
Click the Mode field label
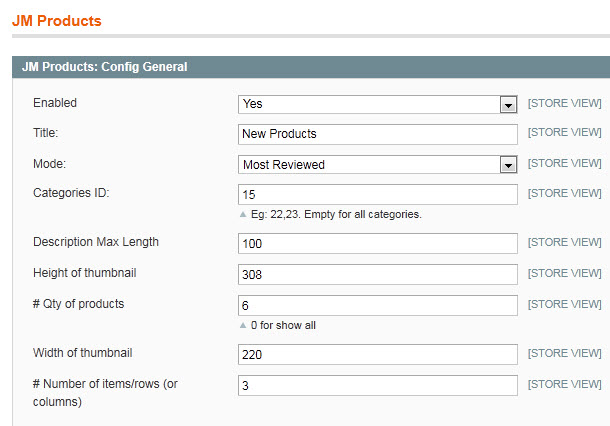[49, 164]
